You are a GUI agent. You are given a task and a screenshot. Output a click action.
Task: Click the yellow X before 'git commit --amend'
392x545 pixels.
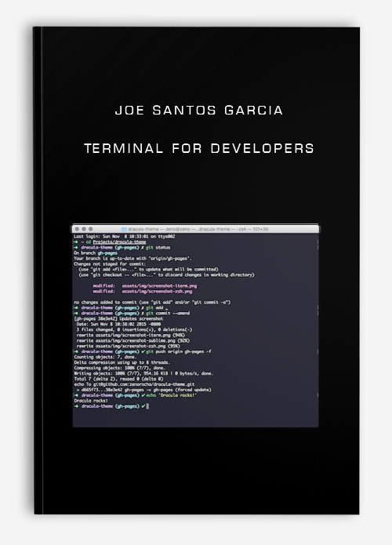[143, 313]
